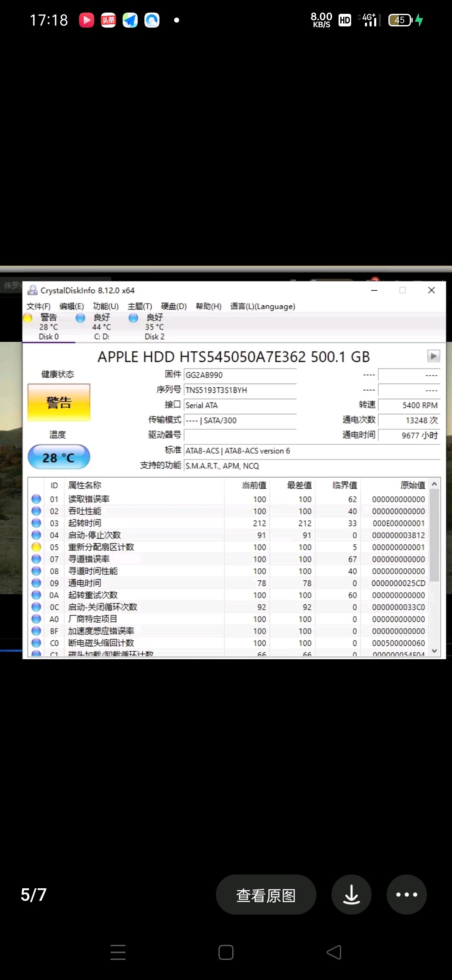Open the 主题(T) menu

coord(140,306)
